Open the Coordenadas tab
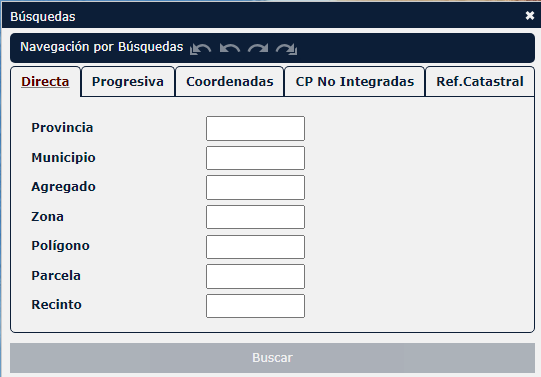The image size is (541, 377). (229, 82)
